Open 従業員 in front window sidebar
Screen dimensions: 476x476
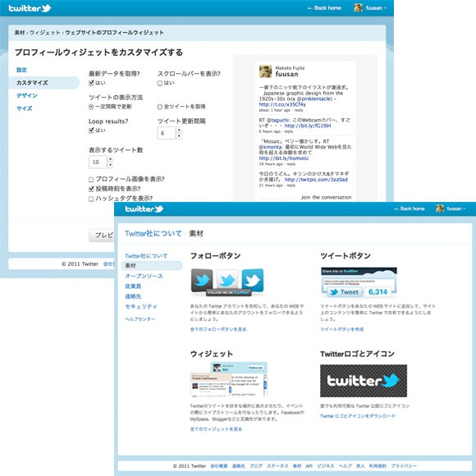pyautogui.click(x=133, y=286)
